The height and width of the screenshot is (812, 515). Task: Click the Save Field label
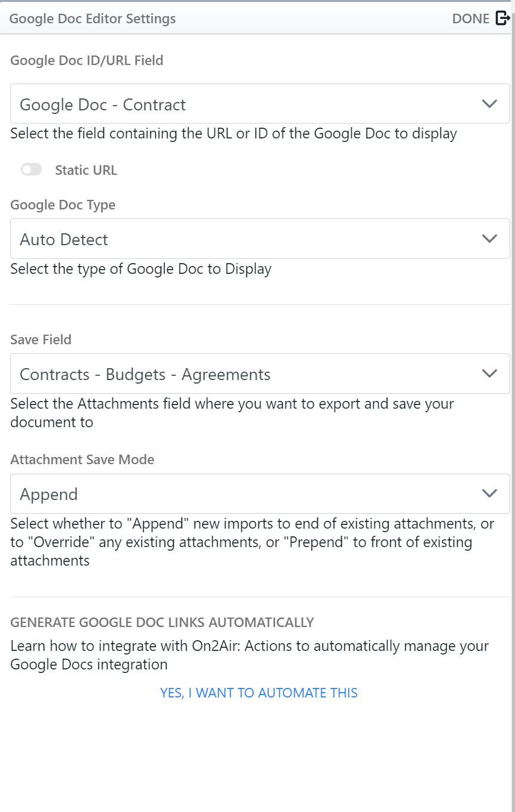coord(41,339)
